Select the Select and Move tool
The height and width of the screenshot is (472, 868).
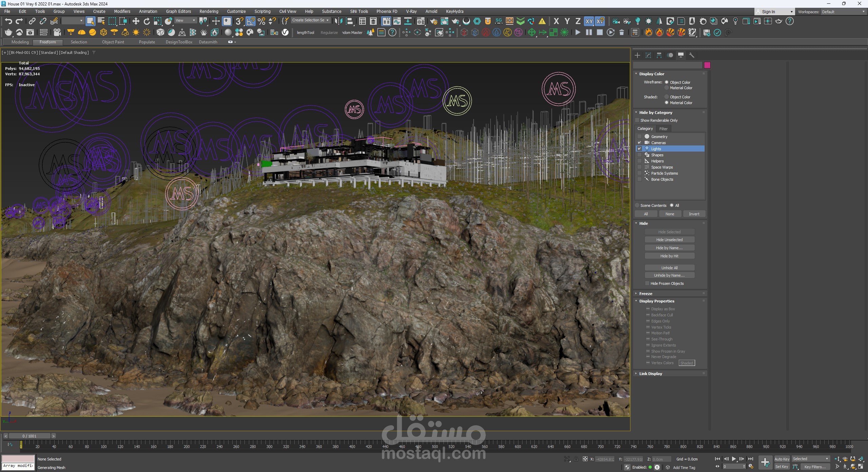tap(136, 21)
